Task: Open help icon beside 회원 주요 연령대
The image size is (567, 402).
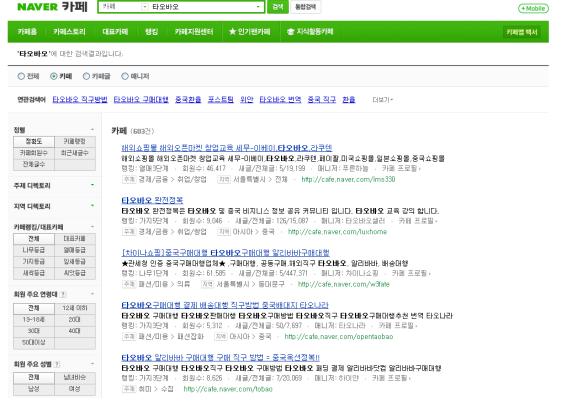Action: [63, 294]
